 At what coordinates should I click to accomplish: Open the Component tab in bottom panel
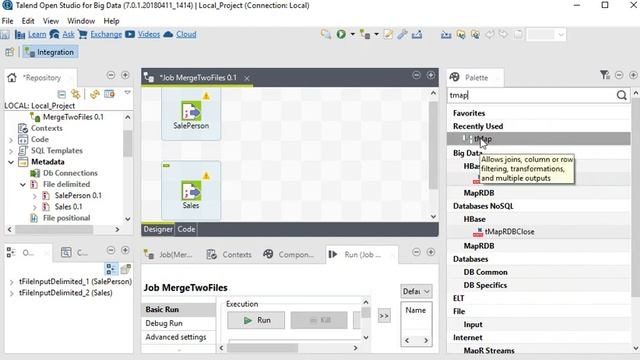tap(289, 255)
